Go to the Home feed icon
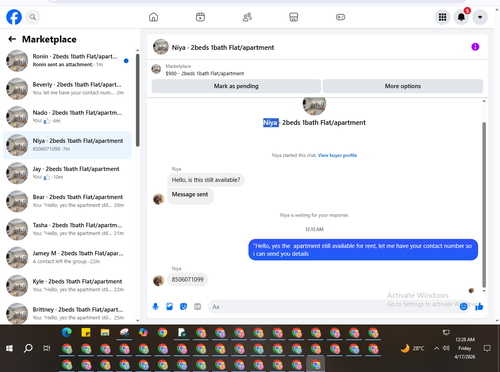The height and width of the screenshot is (372, 500). tap(153, 17)
